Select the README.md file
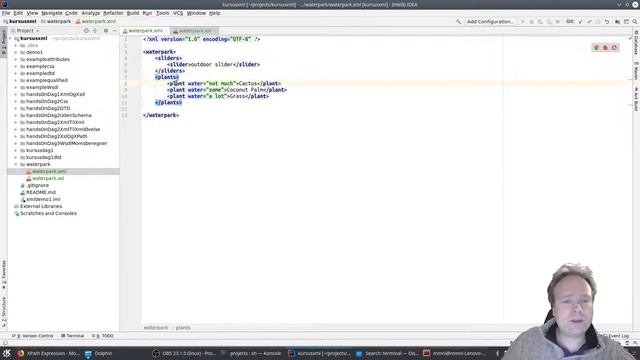Viewport: 640px width, 360px height. click(x=40, y=192)
